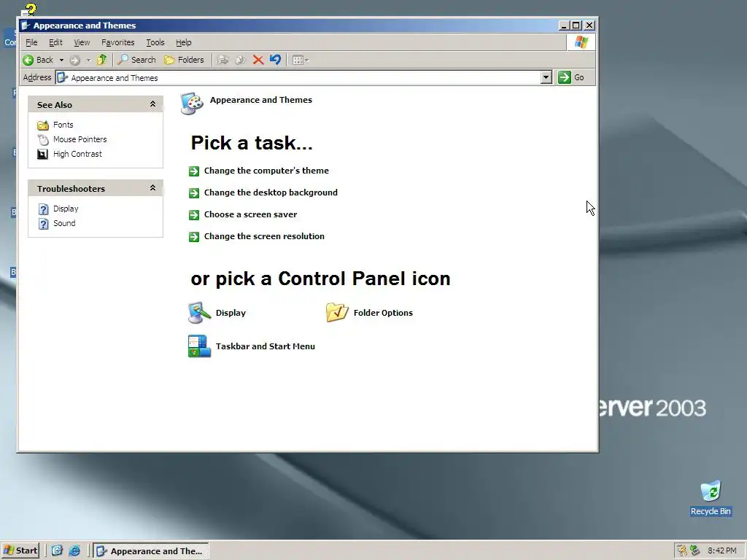Open the Forward history dropdown arrow
Viewport: 747px width, 560px height.
88,60
